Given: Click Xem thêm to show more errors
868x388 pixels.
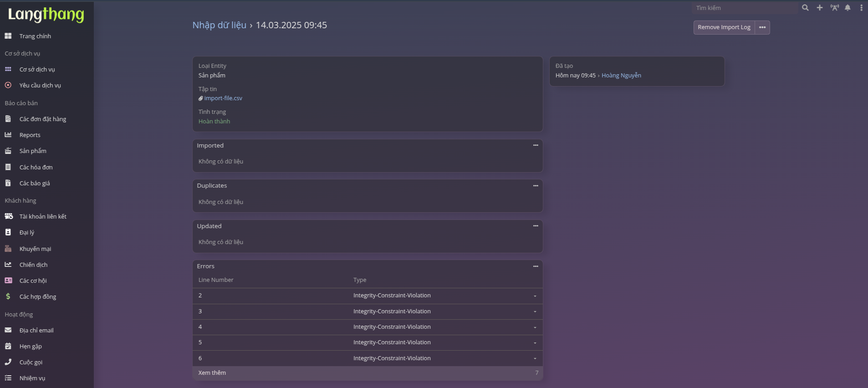Looking at the screenshot, I should tap(212, 373).
